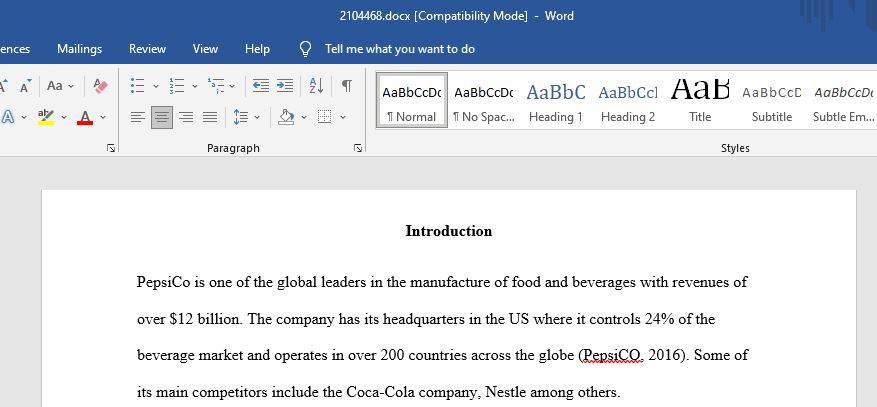Open the Shading color dropdown arrow
Image resolution: width=877 pixels, height=407 pixels.
pos(304,117)
